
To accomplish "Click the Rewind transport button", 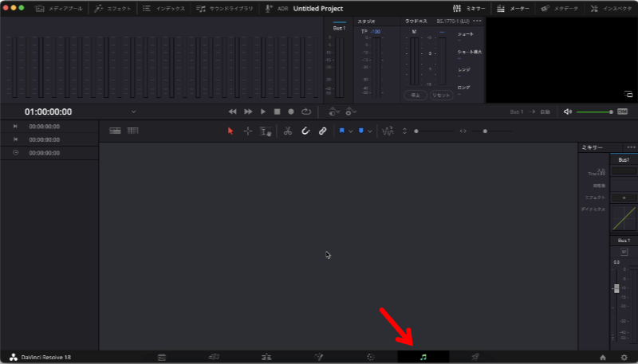I will click(x=232, y=112).
